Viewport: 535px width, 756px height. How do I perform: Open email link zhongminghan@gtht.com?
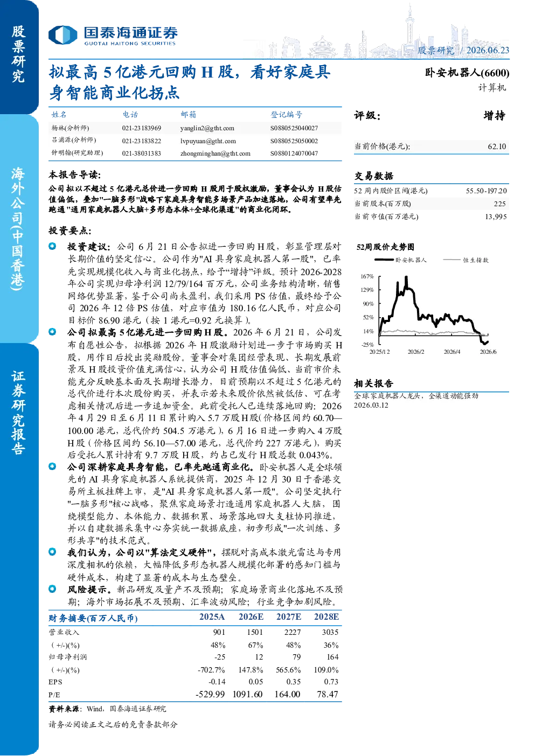tap(215, 153)
